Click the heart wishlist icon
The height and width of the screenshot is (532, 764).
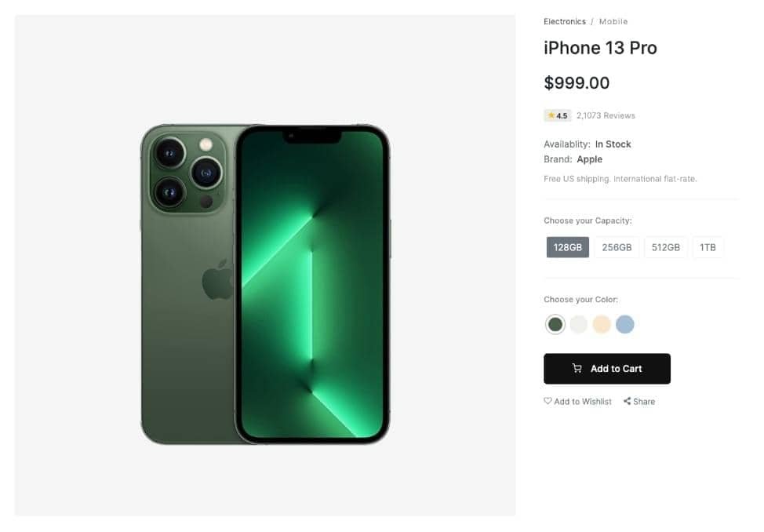click(548, 401)
